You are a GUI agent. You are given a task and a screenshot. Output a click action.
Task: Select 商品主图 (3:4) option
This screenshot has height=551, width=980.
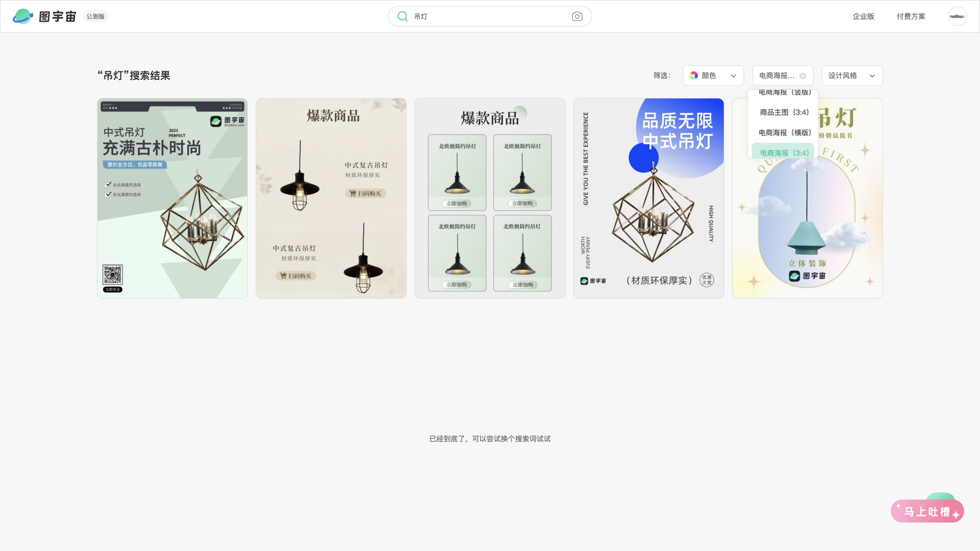(x=784, y=112)
